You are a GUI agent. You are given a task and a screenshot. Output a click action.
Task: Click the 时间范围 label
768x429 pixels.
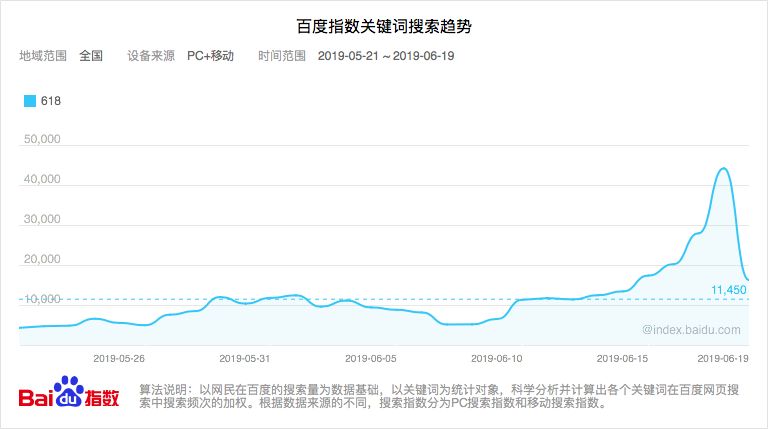click(282, 56)
